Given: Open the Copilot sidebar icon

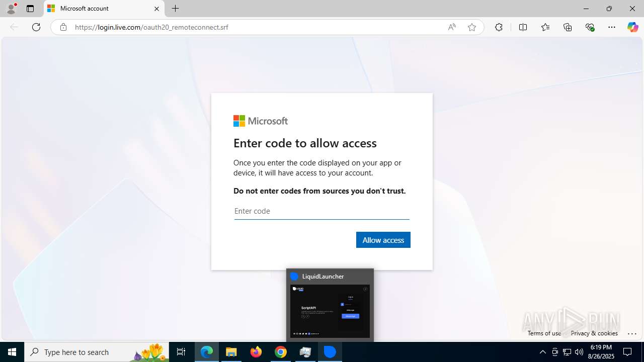Looking at the screenshot, I should tap(632, 27).
